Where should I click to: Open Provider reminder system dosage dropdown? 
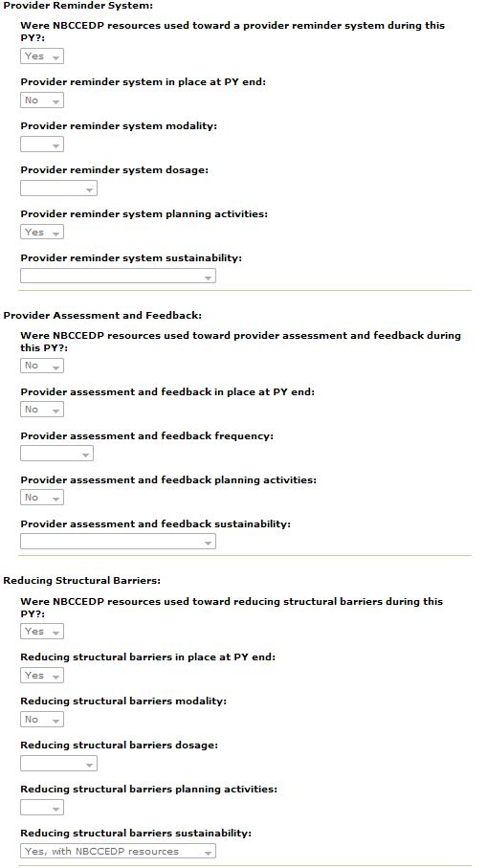tap(58, 189)
